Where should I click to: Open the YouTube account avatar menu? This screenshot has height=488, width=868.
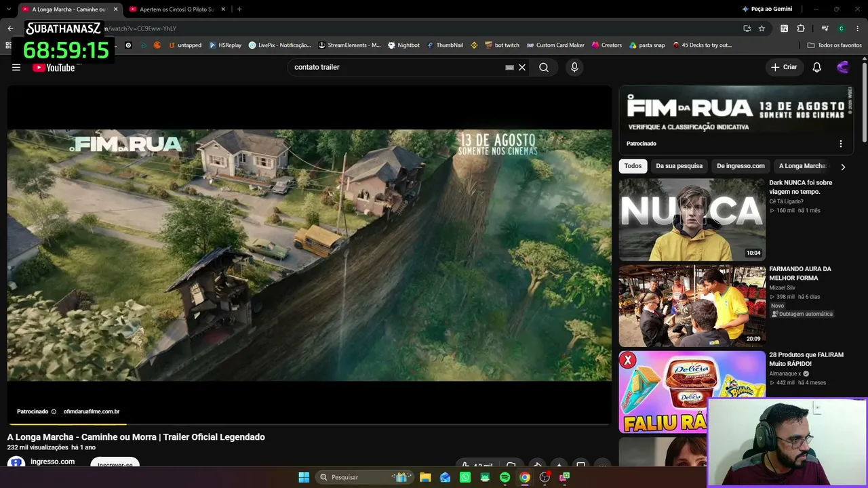click(x=843, y=67)
